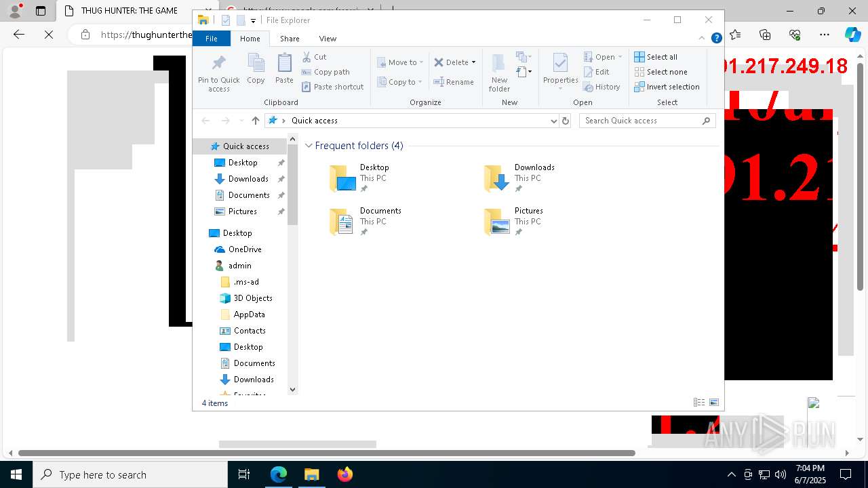
Task: Collapse the ribbon with chevron
Action: [703, 39]
